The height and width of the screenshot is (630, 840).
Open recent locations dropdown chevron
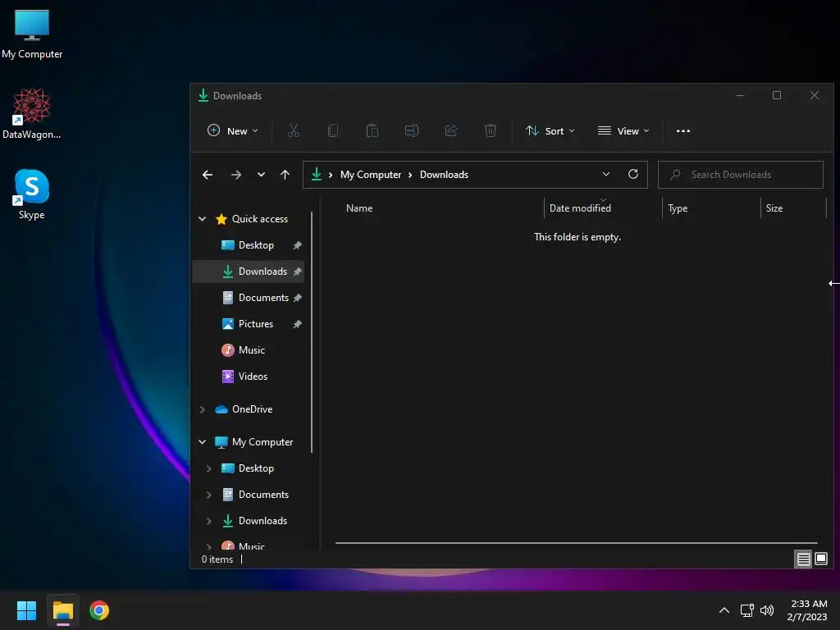(261, 175)
